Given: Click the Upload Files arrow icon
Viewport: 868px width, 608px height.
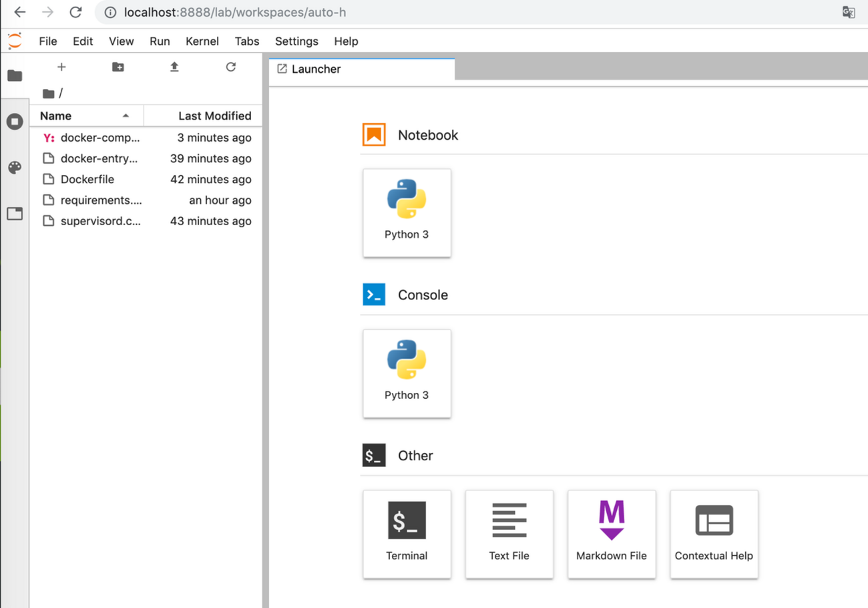Looking at the screenshot, I should click(x=174, y=67).
